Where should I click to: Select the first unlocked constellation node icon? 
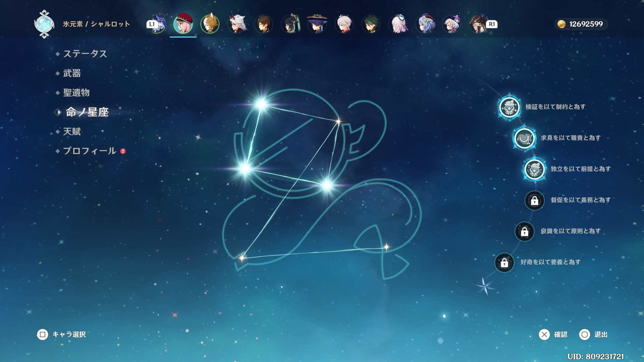tap(509, 107)
